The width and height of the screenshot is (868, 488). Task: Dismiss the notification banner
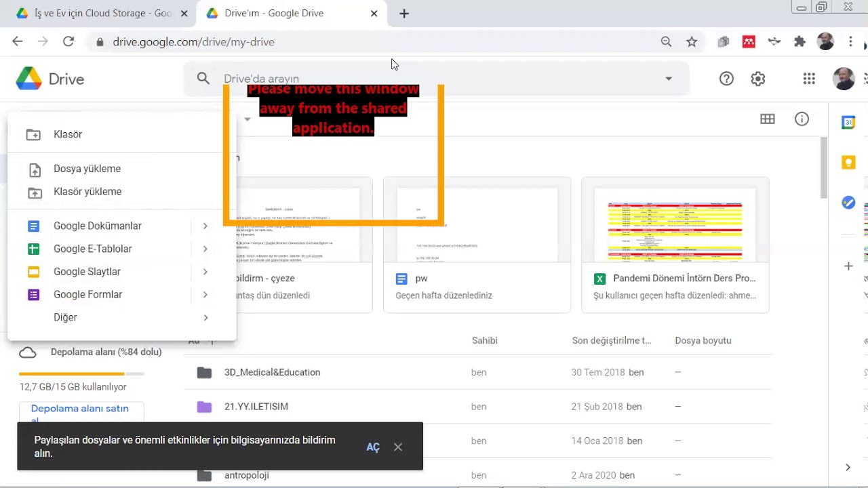tap(398, 447)
